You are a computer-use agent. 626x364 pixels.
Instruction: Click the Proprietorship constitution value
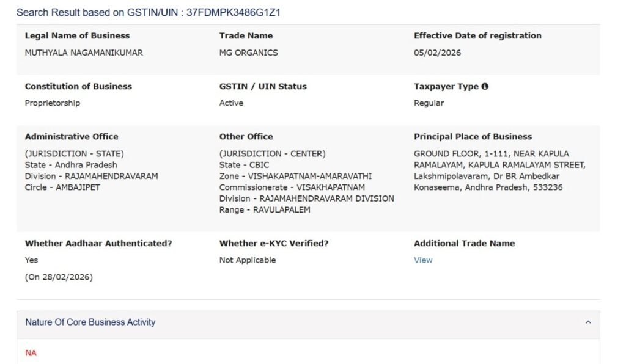52,103
